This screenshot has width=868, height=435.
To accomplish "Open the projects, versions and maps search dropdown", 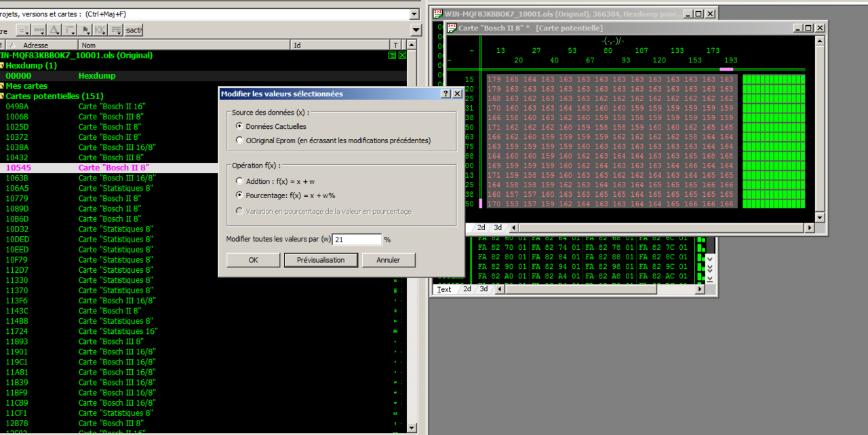I will [x=414, y=14].
